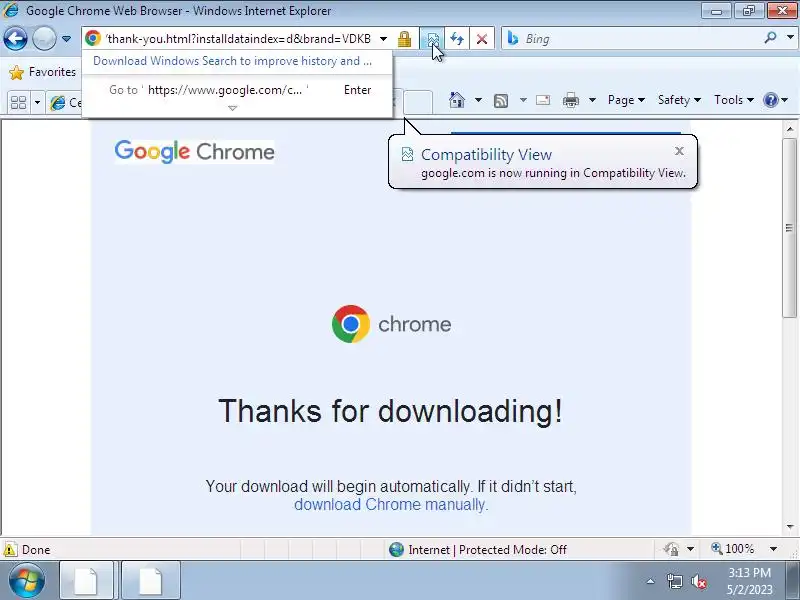Click the Forward navigation button
Screen dimensions: 800x600
point(44,38)
